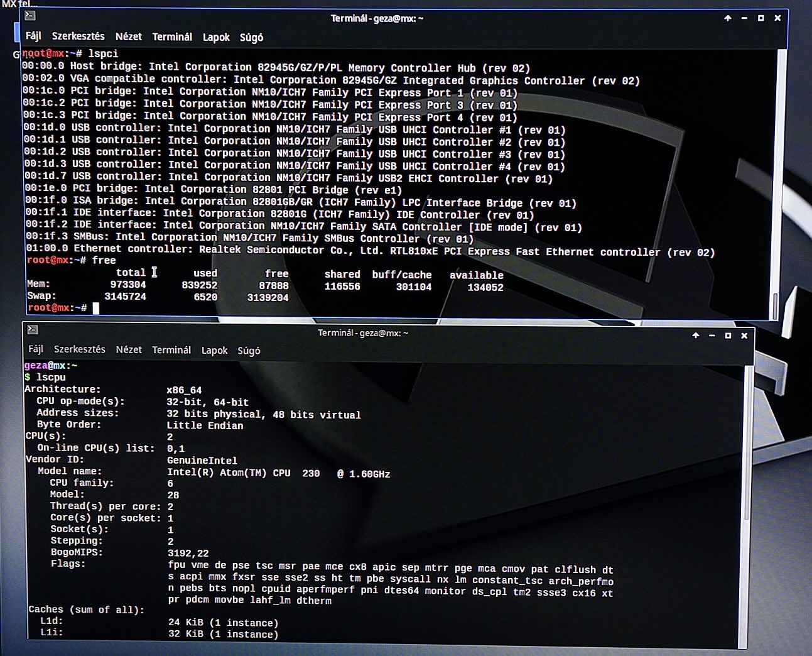
Task: Close the top terminal window
Action: [777, 18]
